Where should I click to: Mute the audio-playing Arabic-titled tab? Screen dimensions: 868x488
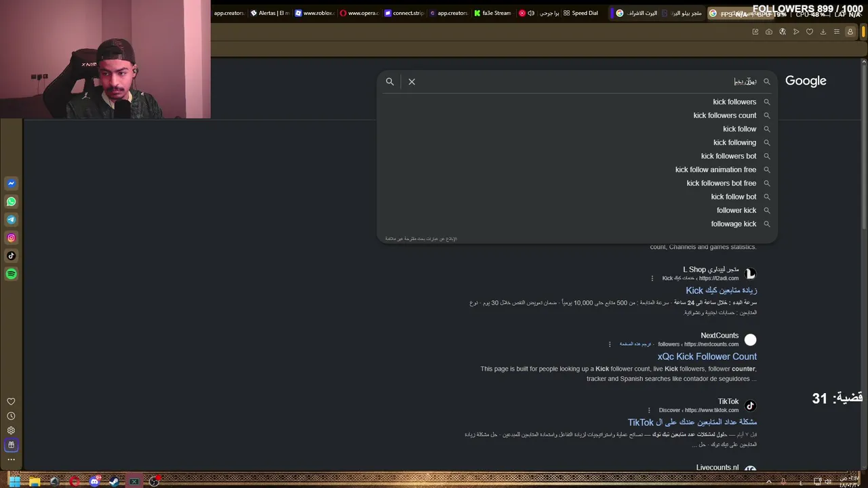531,13
